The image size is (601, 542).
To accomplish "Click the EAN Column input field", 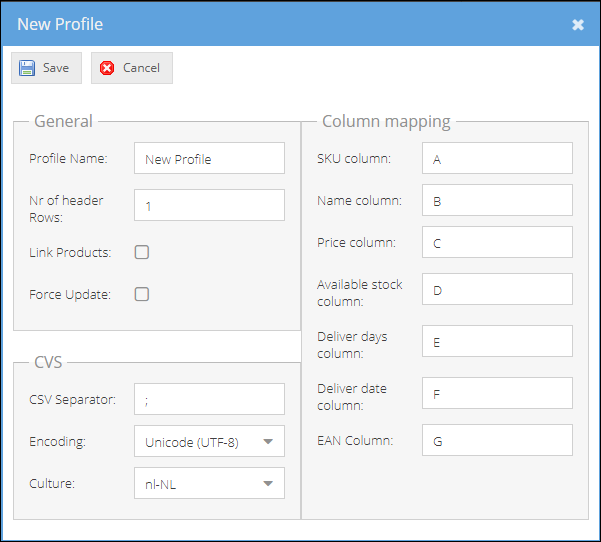I will (497, 440).
